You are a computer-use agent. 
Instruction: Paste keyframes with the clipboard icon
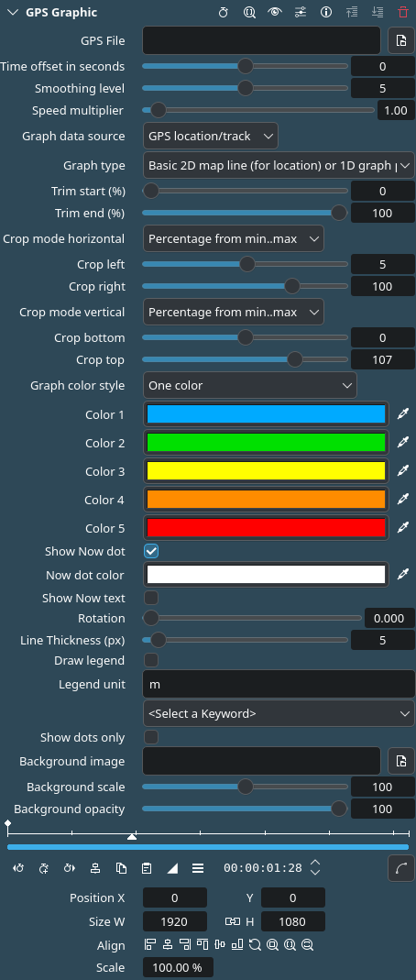point(147,868)
